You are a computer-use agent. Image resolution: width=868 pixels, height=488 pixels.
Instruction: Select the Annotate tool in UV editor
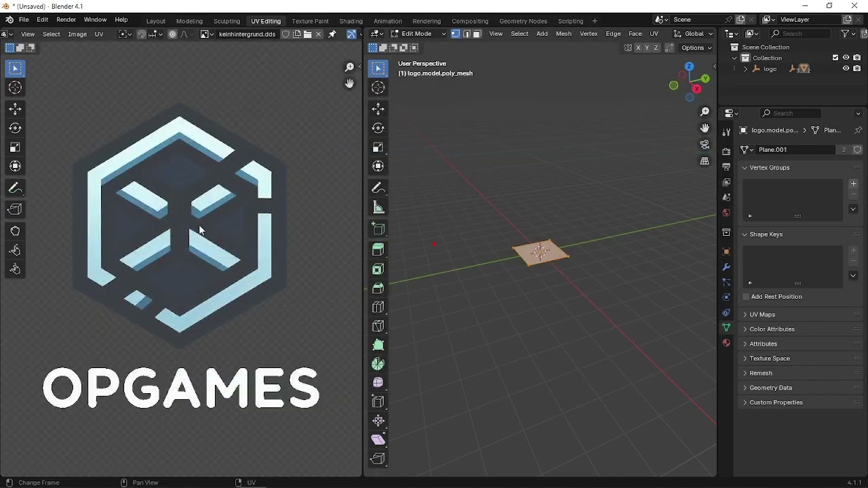pos(15,188)
